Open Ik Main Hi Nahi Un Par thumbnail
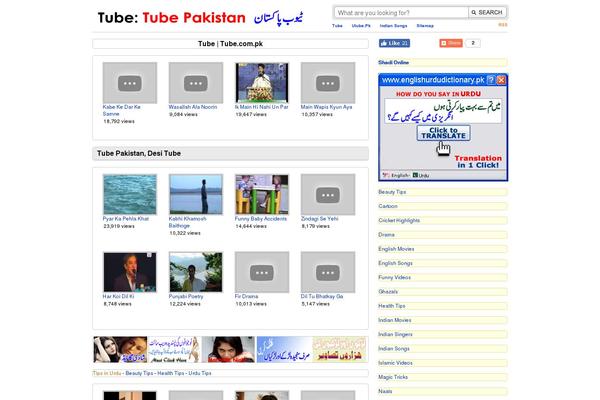Screen dimensions: 600x400 coord(262,83)
